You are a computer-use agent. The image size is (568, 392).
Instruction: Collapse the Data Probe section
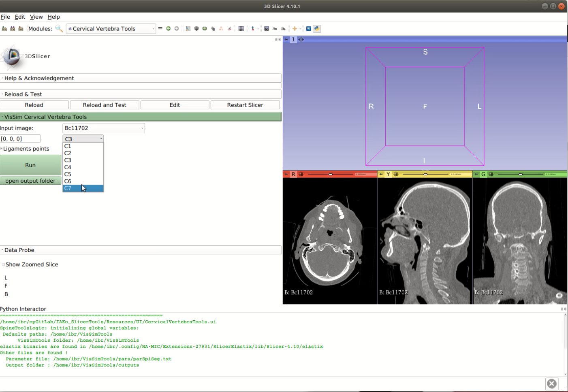tap(19, 250)
